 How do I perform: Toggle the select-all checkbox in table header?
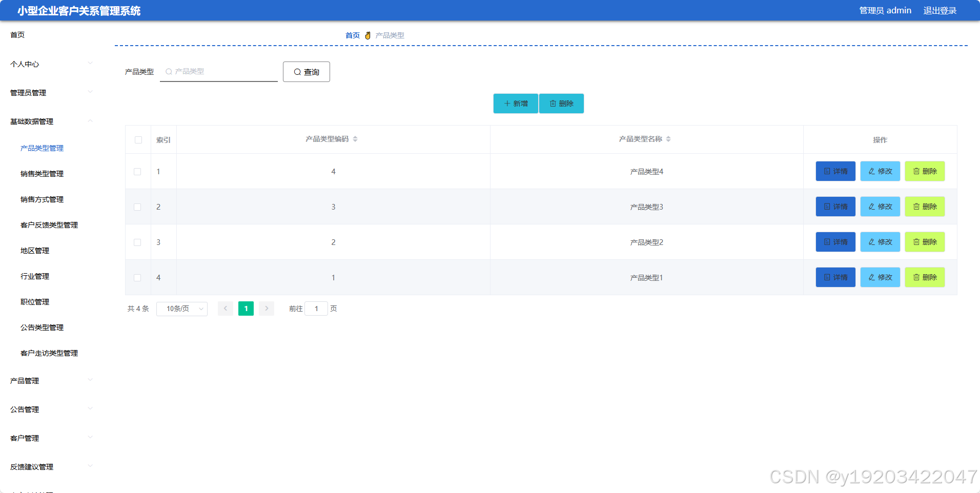click(138, 139)
